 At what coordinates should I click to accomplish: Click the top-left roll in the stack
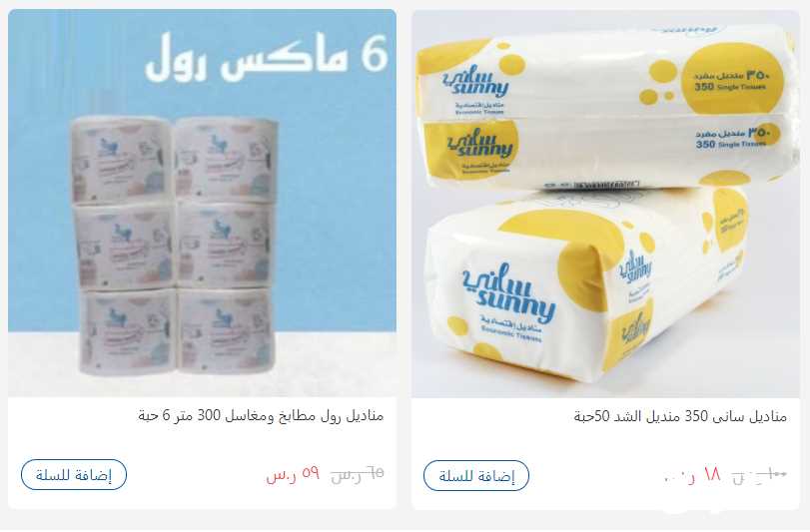pos(122,159)
